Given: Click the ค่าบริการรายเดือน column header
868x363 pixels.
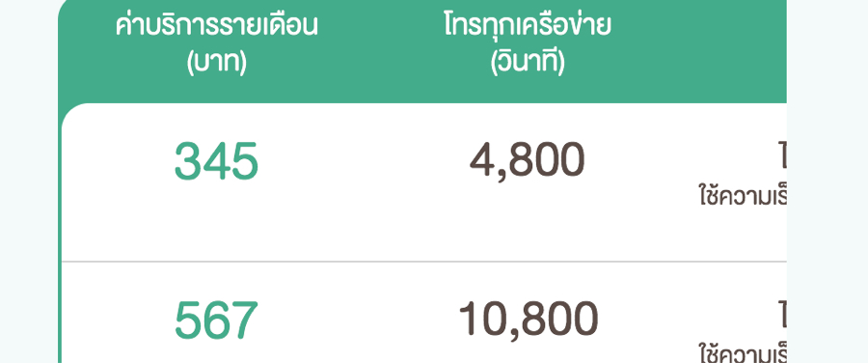Looking at the screenshot, I should tap(216, 26).
